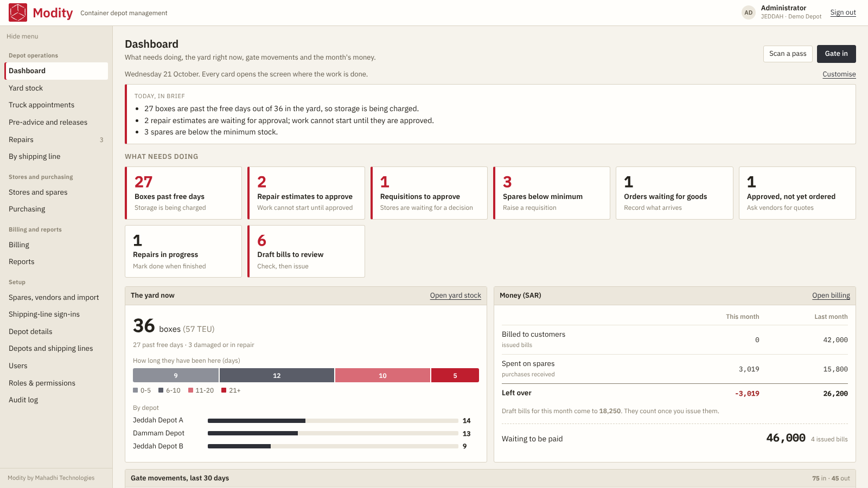Image resolution: width=868 pixels, height=488 pixels.
Task: Select By shipping line menu item
Action: 56,157
